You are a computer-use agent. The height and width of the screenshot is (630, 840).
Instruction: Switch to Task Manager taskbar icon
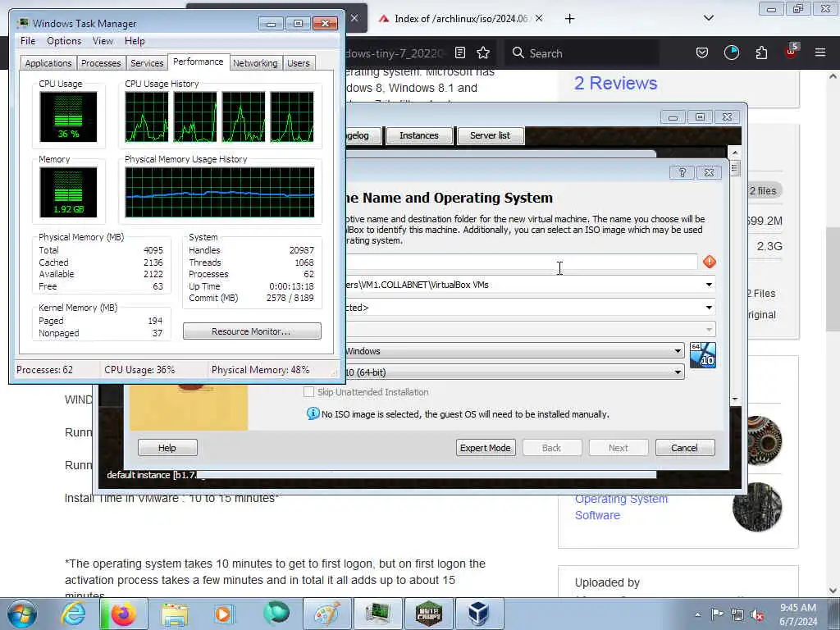[x=377, y=614]
